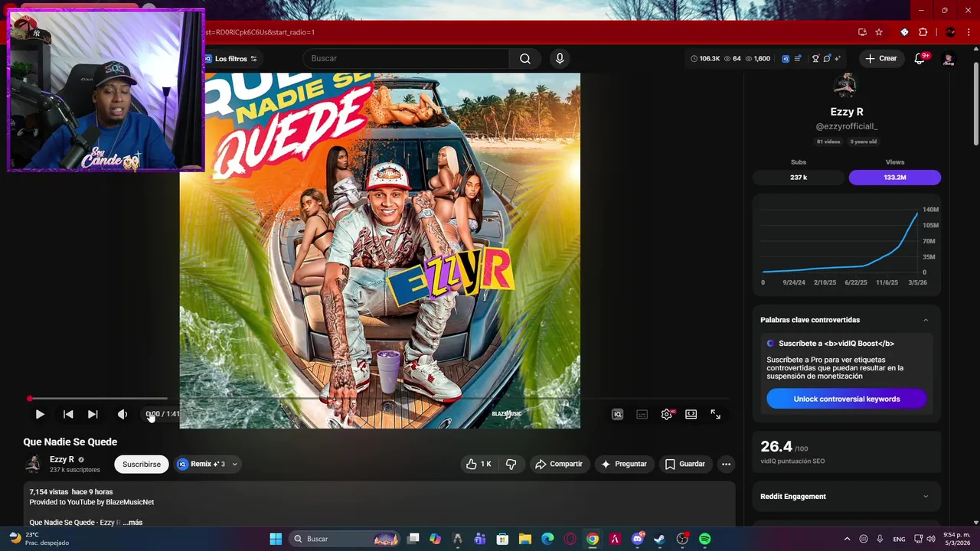
Task: Open File Explorer from the taskbar
Action: [x=525, y=539]
